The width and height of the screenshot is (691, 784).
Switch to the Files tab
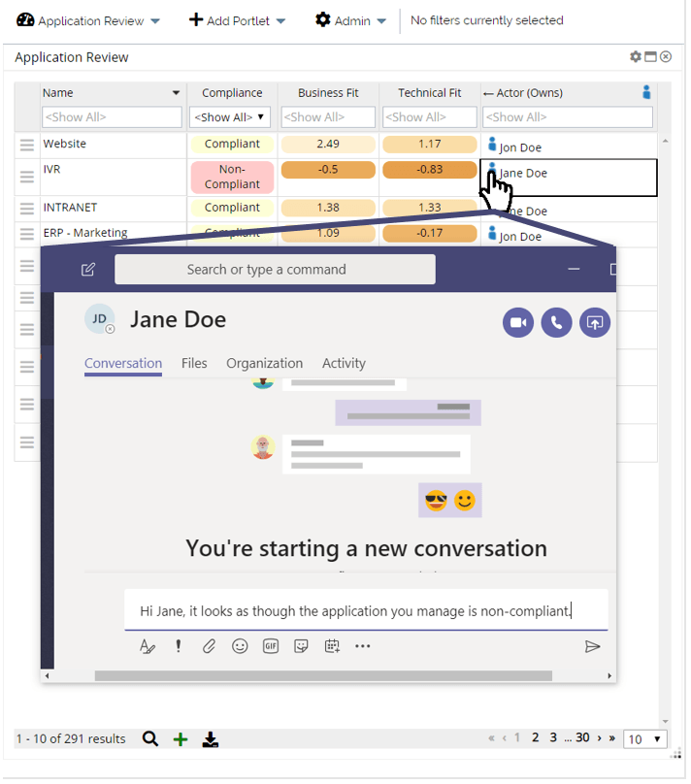[194, 363]
